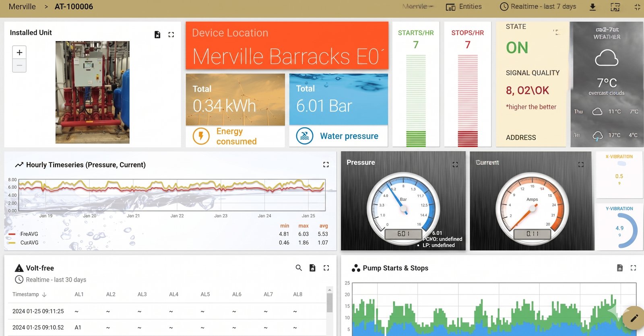Viewport: 644px width, 336px height.
Task: Open the Realtime last 7 days time window
Action: point(538,6)
